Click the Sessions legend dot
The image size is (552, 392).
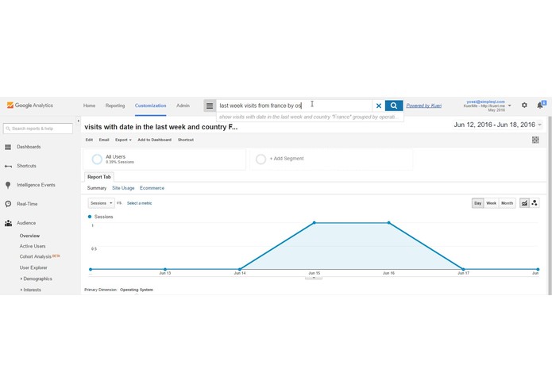click(90, 217)
